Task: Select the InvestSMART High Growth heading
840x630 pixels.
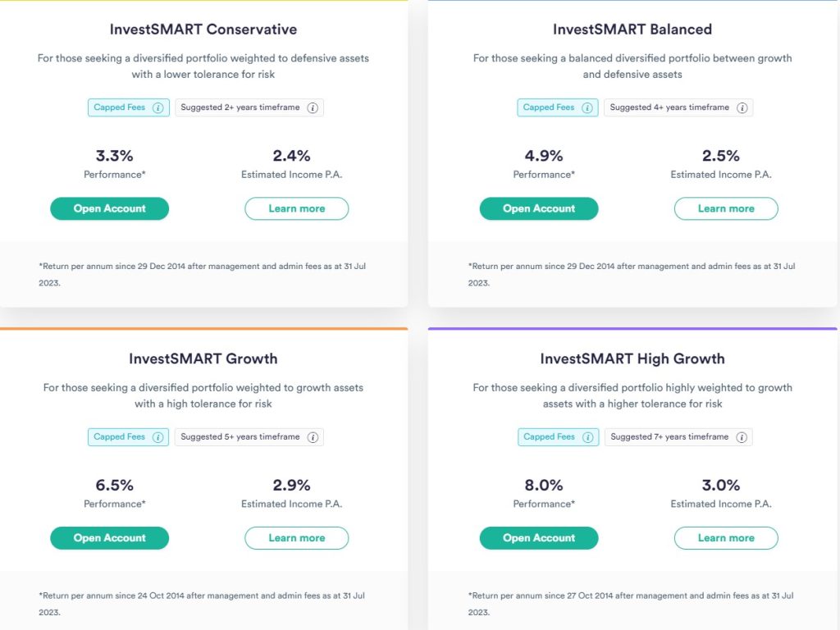Action: pos(632,358)
